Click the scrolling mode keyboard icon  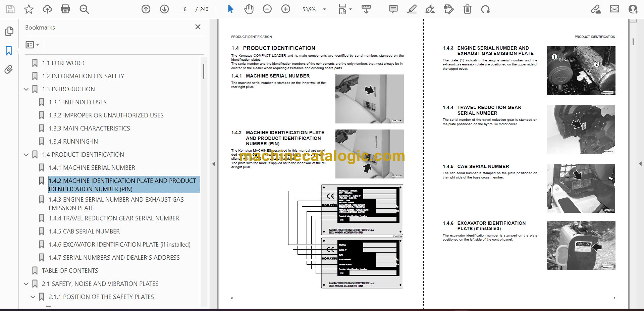pos(366,9)
